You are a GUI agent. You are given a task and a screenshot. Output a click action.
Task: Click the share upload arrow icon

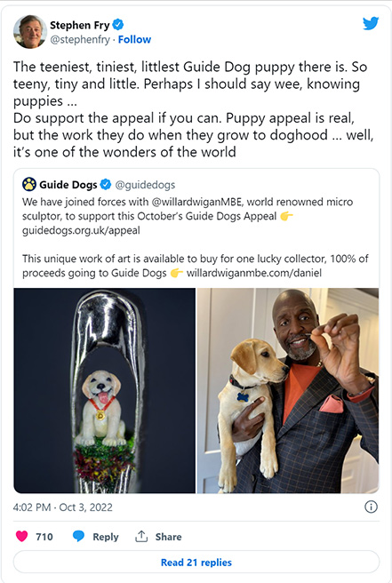(141, 536)
